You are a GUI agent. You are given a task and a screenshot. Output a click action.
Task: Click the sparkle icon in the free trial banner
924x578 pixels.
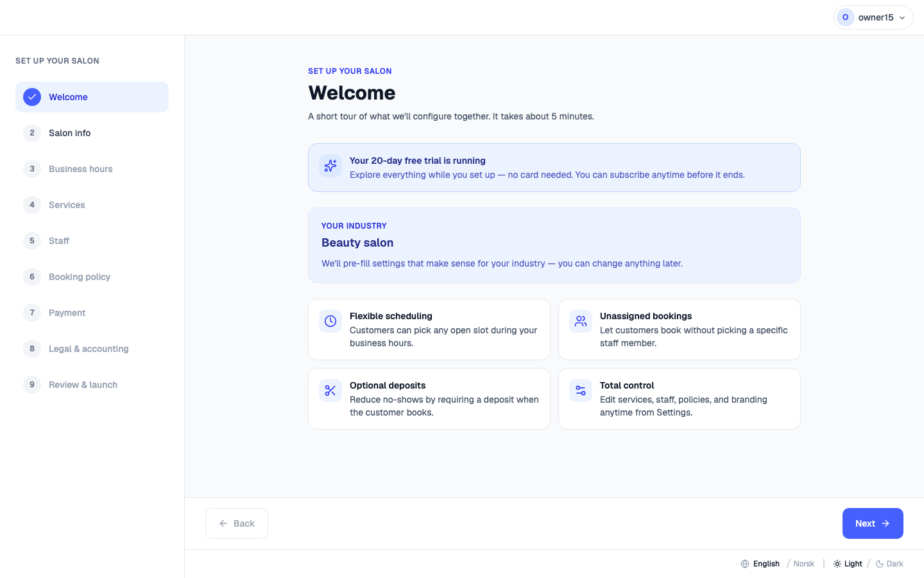(x=330, y=166)
